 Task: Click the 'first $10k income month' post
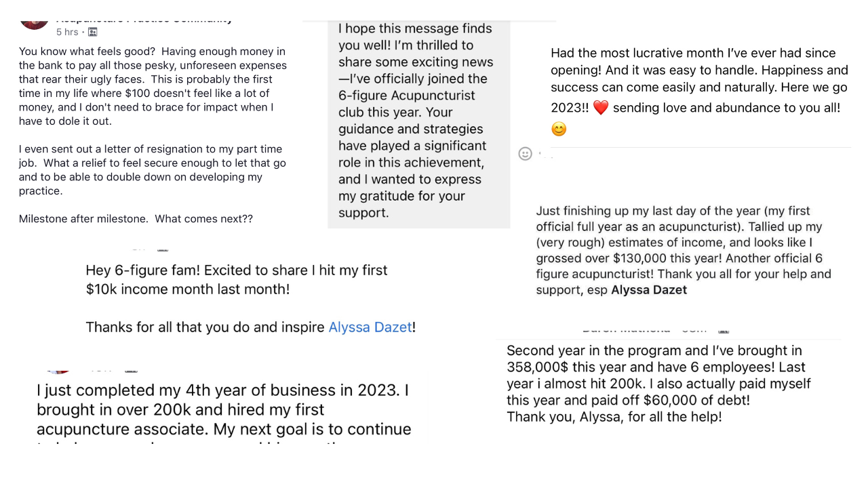point(251,298)
